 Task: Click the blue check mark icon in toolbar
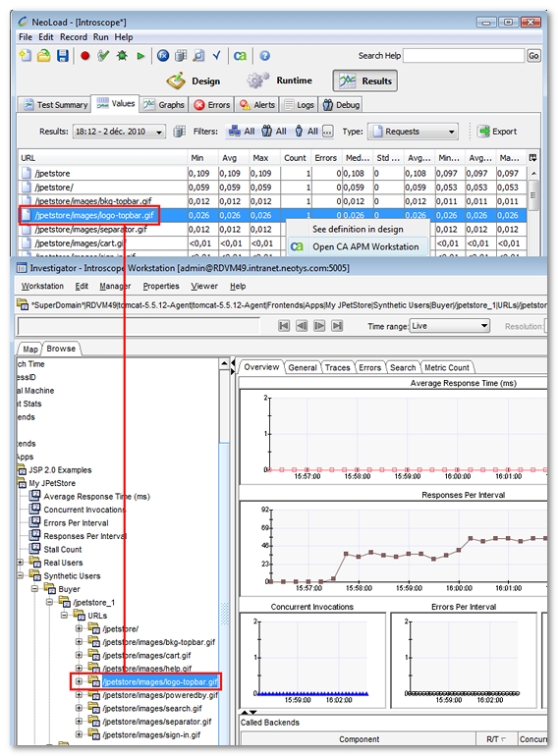[217, 55]
